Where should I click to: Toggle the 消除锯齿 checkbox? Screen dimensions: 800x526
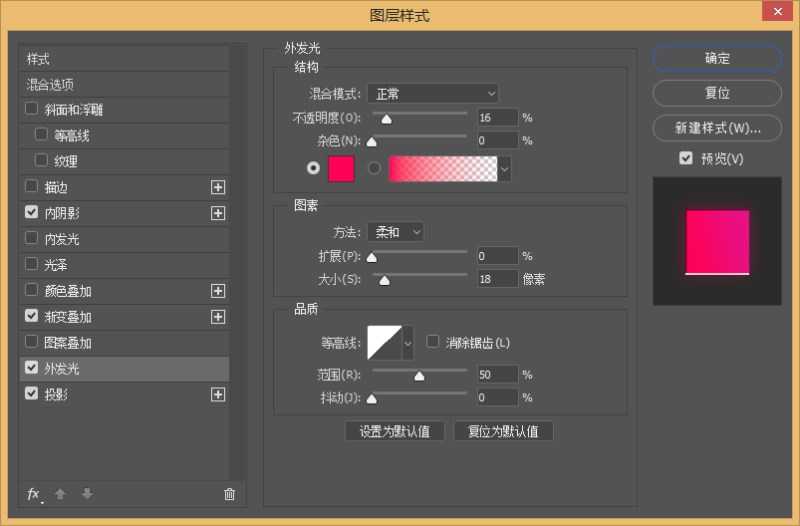click(x=433, y=342)
